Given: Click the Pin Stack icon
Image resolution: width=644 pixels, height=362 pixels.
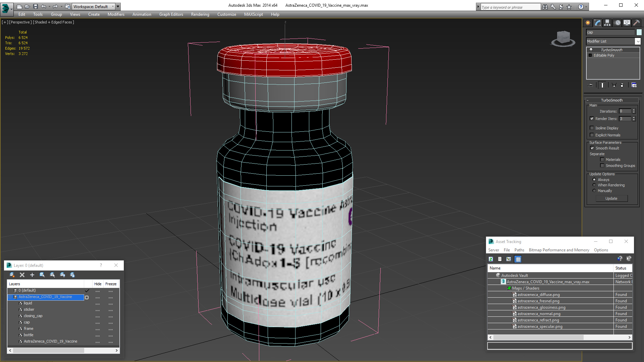Looking at the screenshot, I should click(x=591, y=85).
